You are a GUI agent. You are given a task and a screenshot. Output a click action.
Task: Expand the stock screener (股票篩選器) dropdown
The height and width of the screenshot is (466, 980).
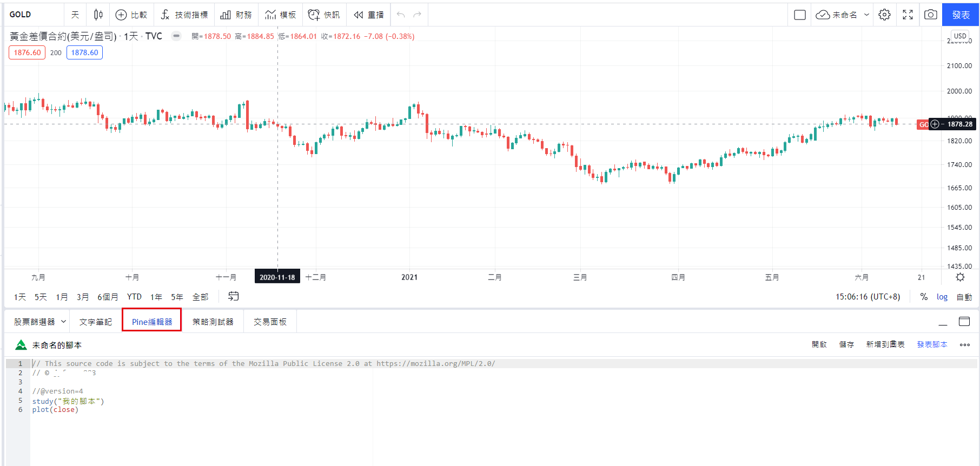(x=63, y=322)
